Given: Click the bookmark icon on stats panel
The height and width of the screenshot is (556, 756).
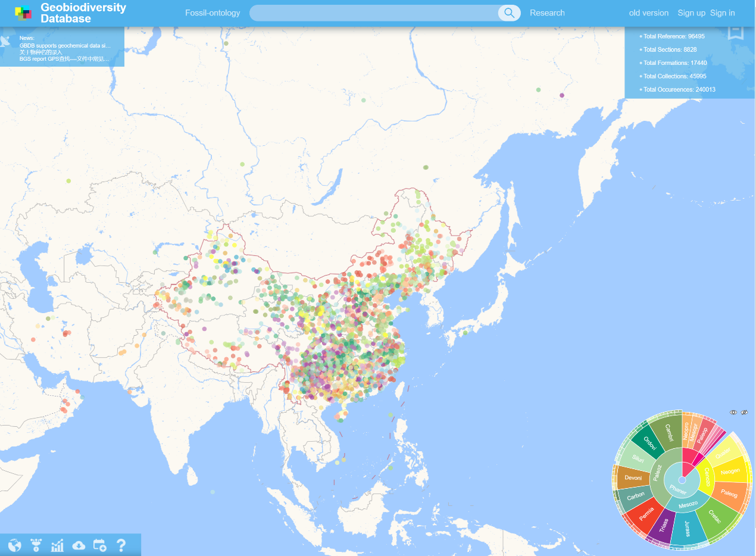Looking at the screenshot, I should (736, 32).
